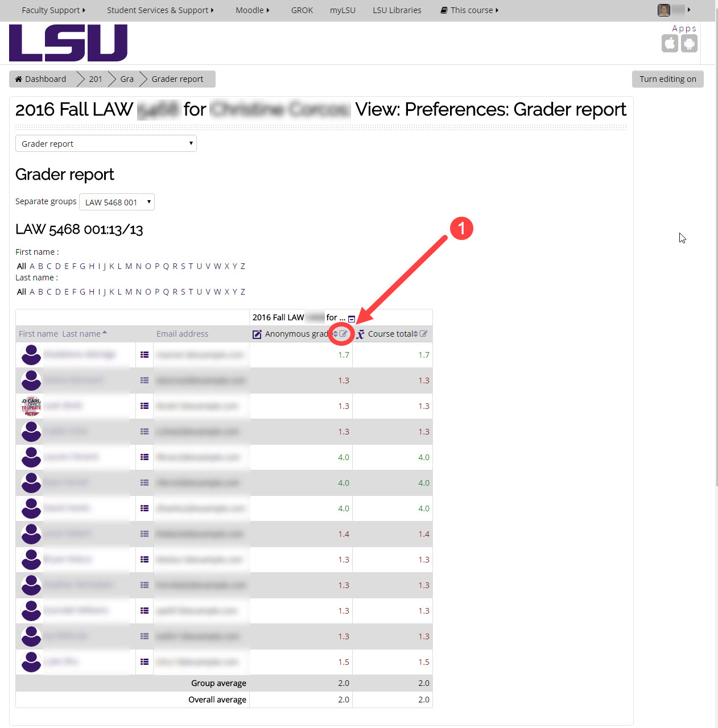Expand the This course menu
Image resolution: width=718 pixels, height=728 pixels.
pyautogui.click(x=469, y=10)
